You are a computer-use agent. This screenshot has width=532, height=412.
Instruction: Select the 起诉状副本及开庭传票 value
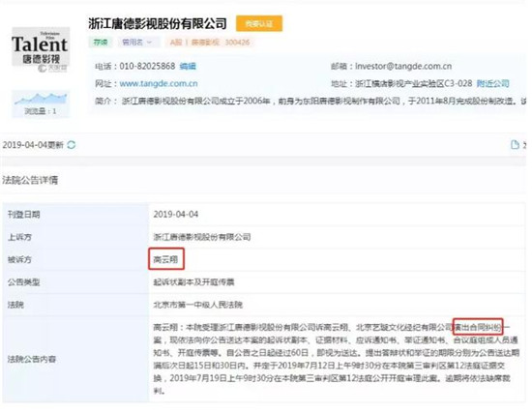193,282
